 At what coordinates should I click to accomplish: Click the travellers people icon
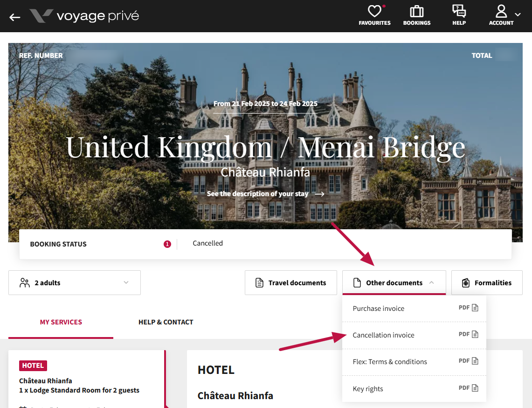[x=24, y=282]
